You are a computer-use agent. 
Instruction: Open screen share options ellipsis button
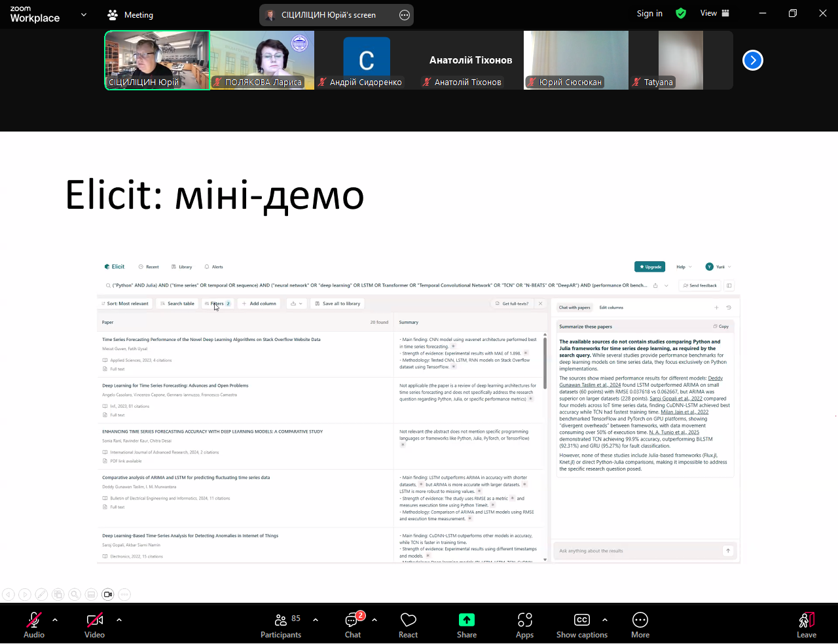click(405, 15)
